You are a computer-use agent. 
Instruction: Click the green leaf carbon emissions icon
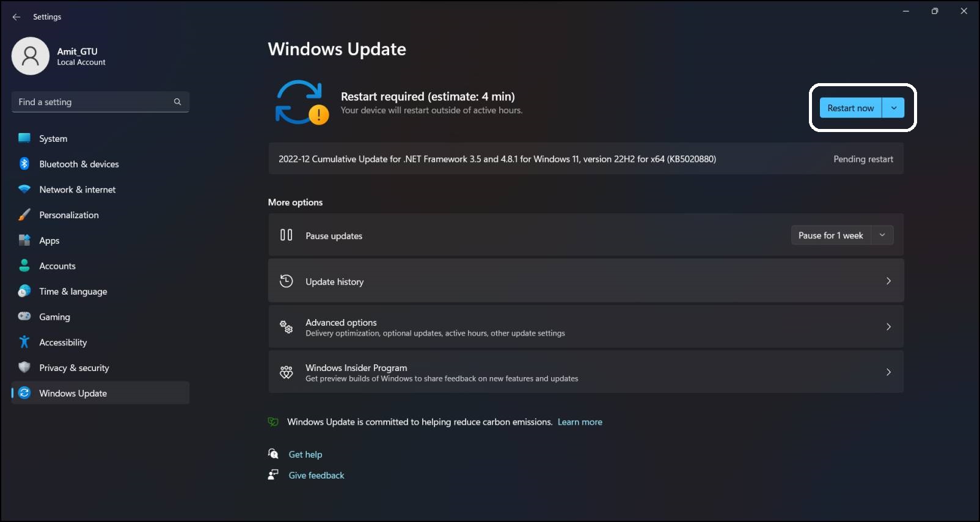click(x=273, y=422)
